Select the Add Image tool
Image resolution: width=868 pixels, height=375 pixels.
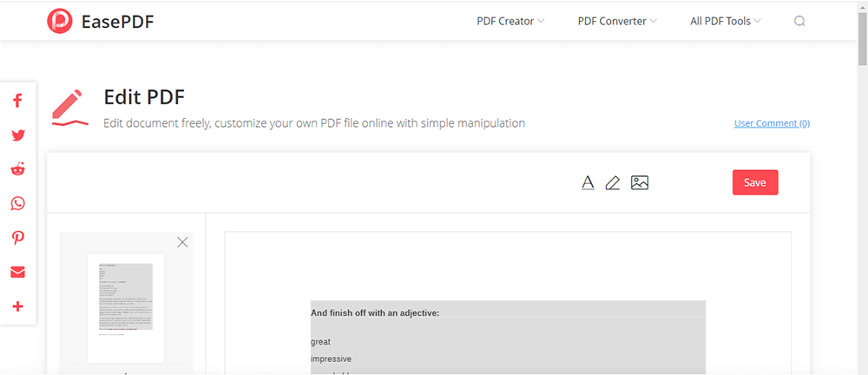coord(640,182)
